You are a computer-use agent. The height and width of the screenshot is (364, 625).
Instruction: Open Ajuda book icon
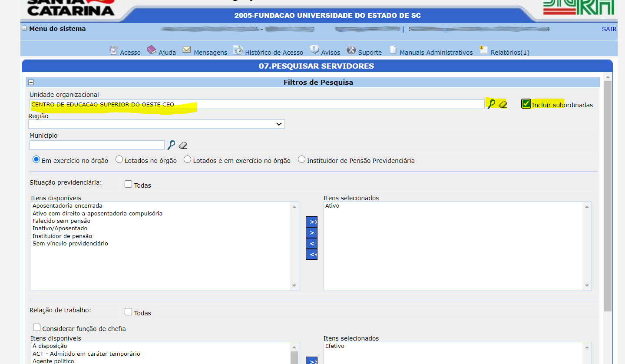(151, 50)
